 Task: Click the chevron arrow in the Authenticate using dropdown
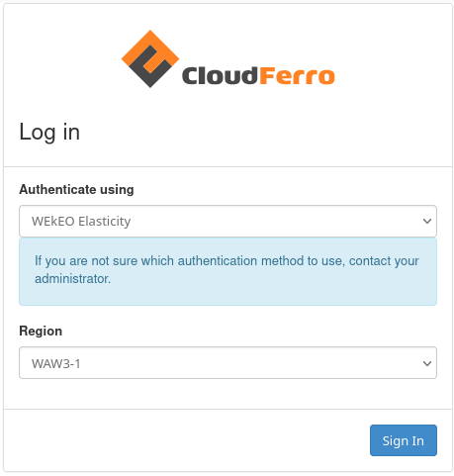[427, 221]
